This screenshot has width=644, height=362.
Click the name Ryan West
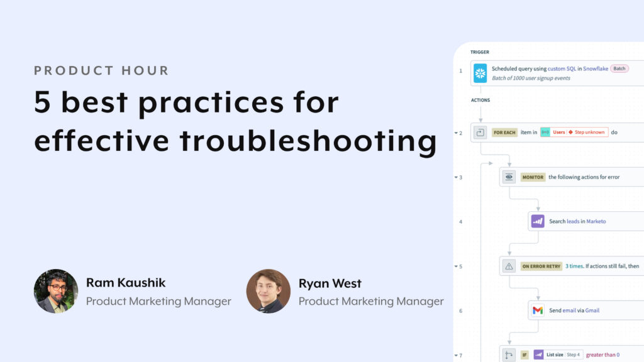click(x=330, y=283)
